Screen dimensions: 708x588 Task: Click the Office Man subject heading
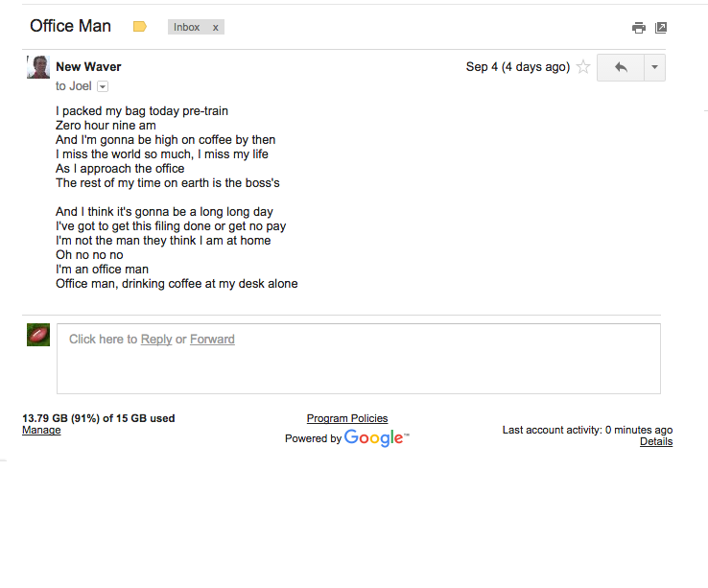click(70, 26)
